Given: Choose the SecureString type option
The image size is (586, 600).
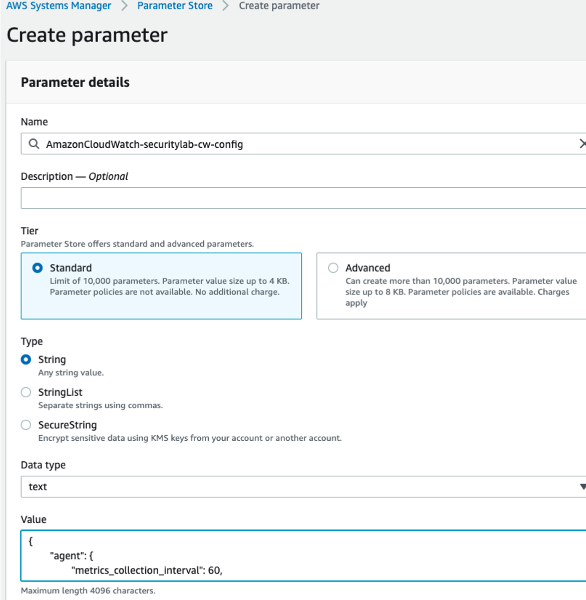Looking at the screenshot, I should point(26,425).
